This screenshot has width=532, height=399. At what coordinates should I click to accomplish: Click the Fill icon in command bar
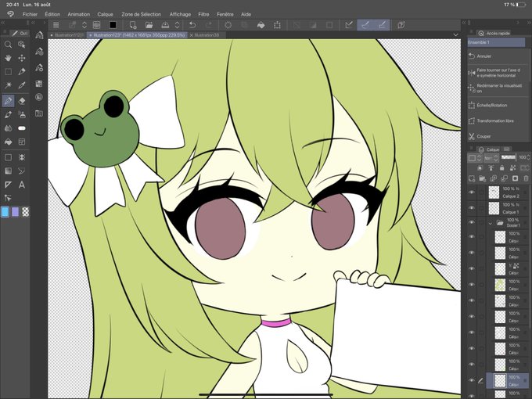[261, 25]
